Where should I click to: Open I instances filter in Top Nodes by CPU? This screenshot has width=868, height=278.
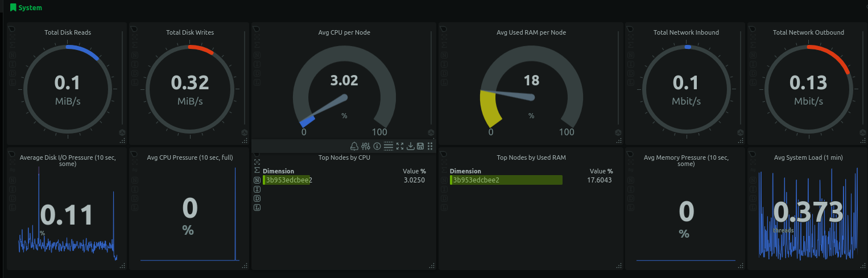tap(257, 189)
